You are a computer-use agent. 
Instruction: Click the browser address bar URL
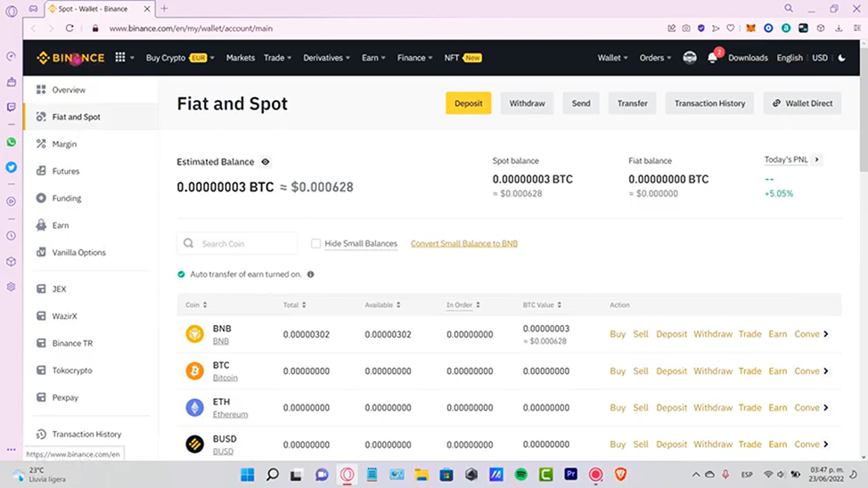click(x=191, y=28)
